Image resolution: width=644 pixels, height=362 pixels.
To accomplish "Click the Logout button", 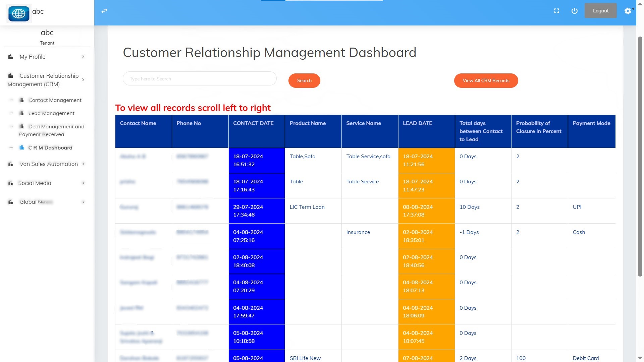I will pyautogui.click(x=600, y=11).
